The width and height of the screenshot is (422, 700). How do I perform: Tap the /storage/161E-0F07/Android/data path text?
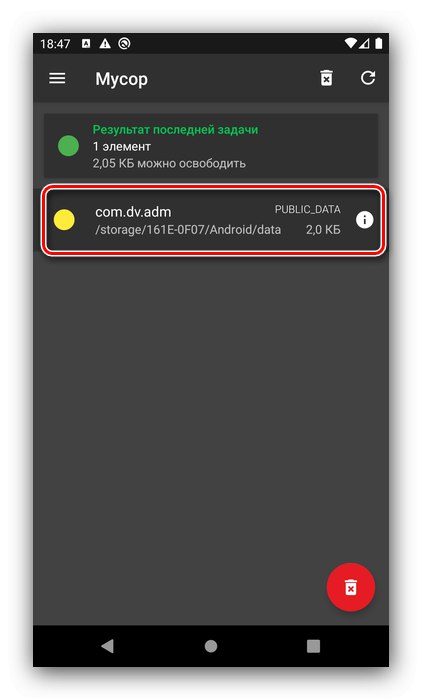click(188, 229)
